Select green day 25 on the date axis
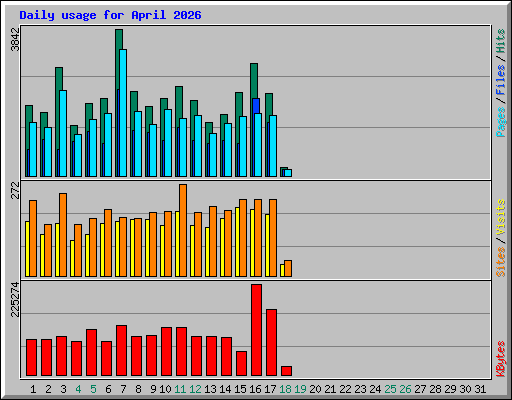 [390, 389]
